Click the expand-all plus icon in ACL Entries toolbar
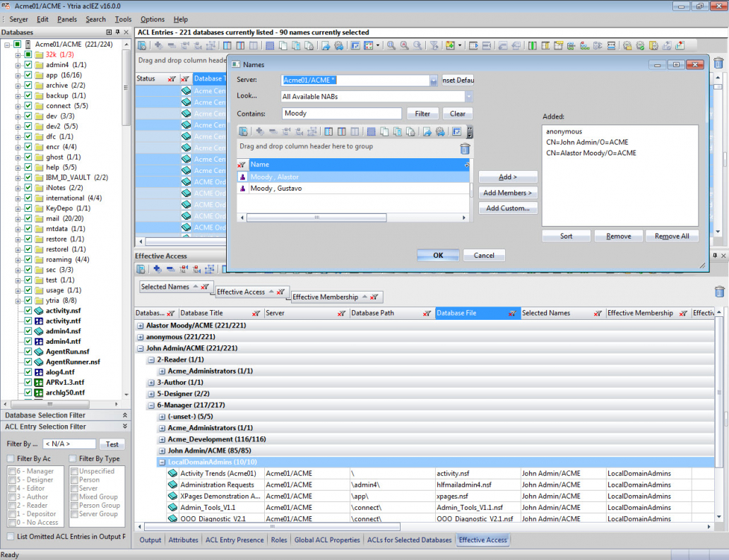729x560 pixels. pos(158,45)
